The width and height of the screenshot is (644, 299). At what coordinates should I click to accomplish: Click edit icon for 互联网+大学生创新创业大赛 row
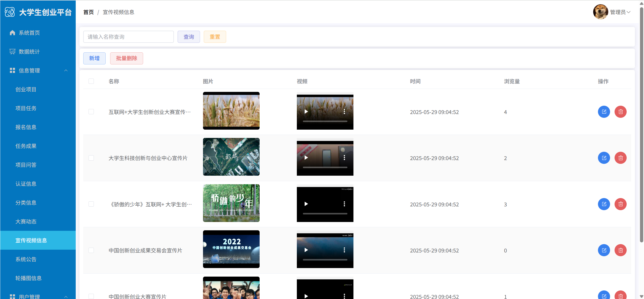(x=604, y=112)
